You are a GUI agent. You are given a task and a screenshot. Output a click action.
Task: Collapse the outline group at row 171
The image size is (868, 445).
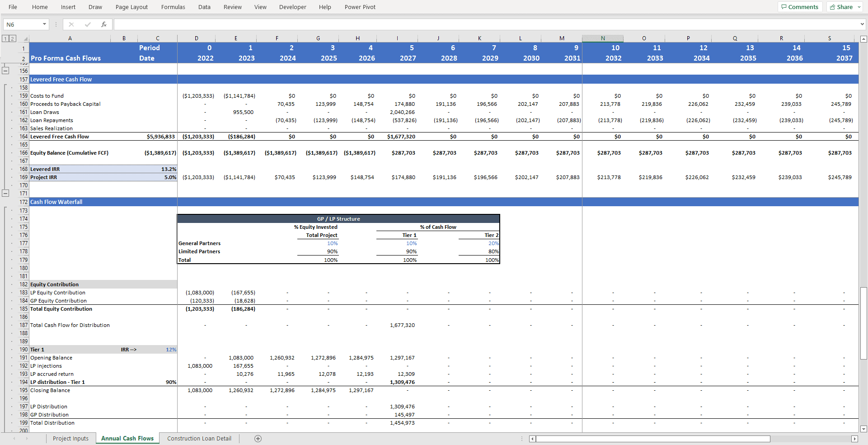coord(5,193)
